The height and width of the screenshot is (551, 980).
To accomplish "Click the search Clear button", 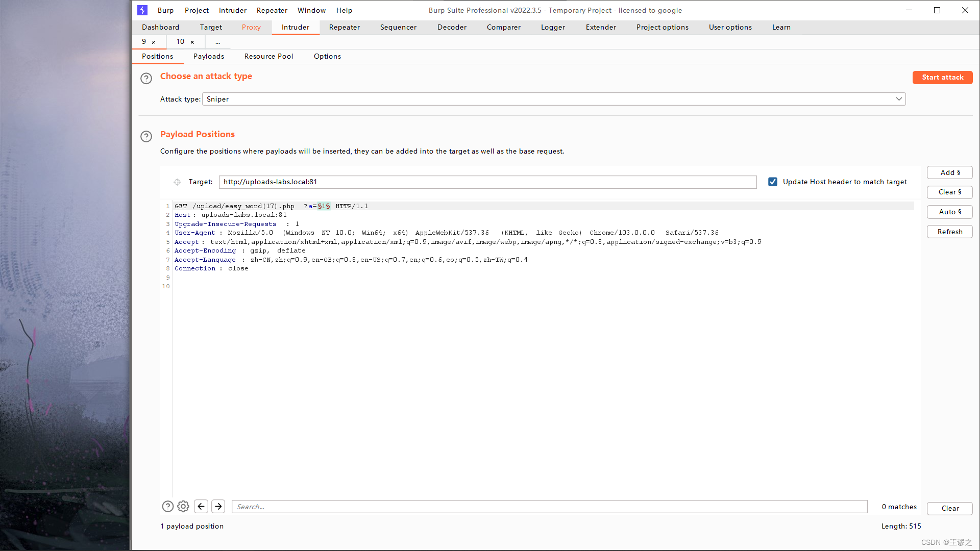I will coord(950,508).
